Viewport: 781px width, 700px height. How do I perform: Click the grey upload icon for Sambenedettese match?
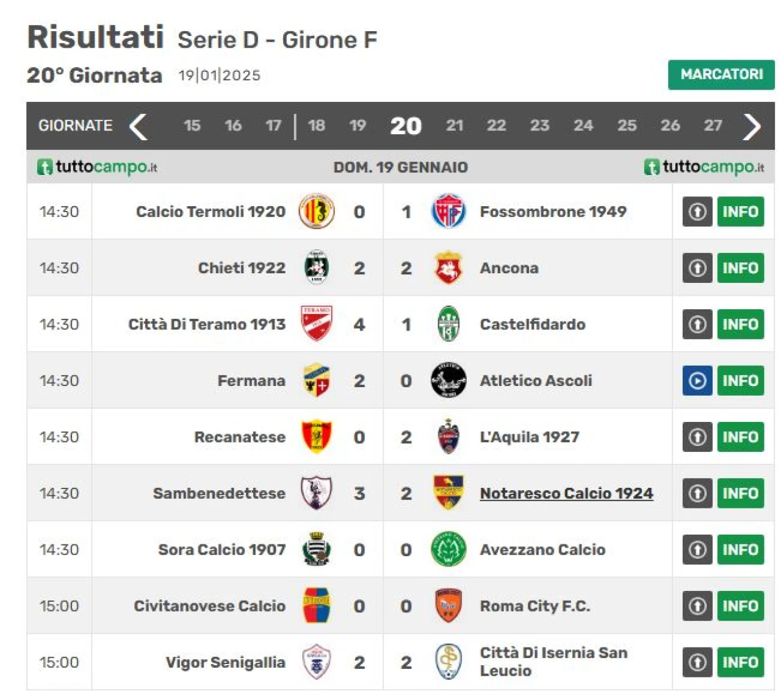pos(697,493)
